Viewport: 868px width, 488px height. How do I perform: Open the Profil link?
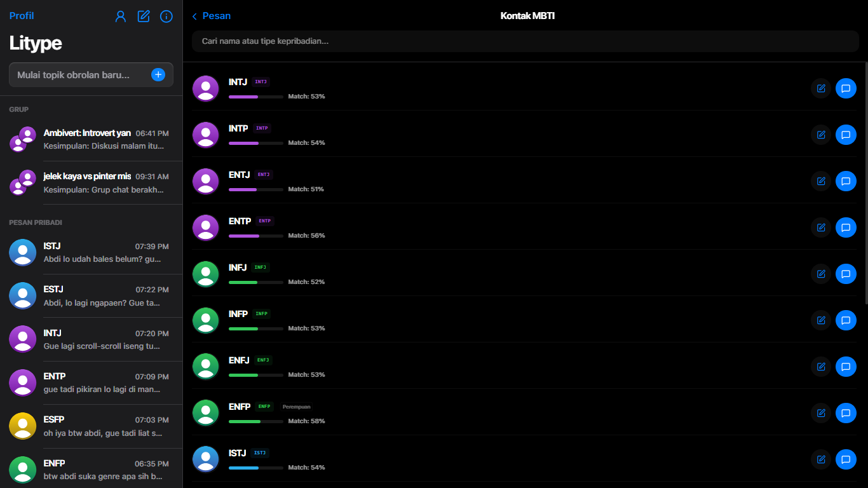point(22,16)
